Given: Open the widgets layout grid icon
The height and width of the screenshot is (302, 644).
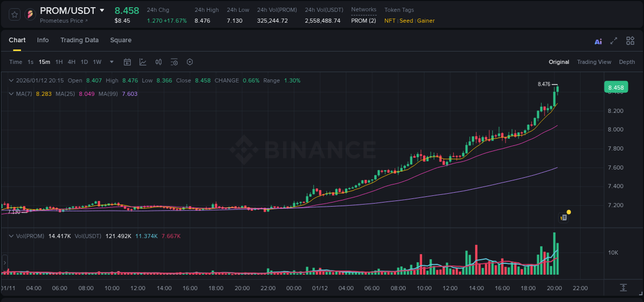Looking at the screenshot, I should point(630,41).
